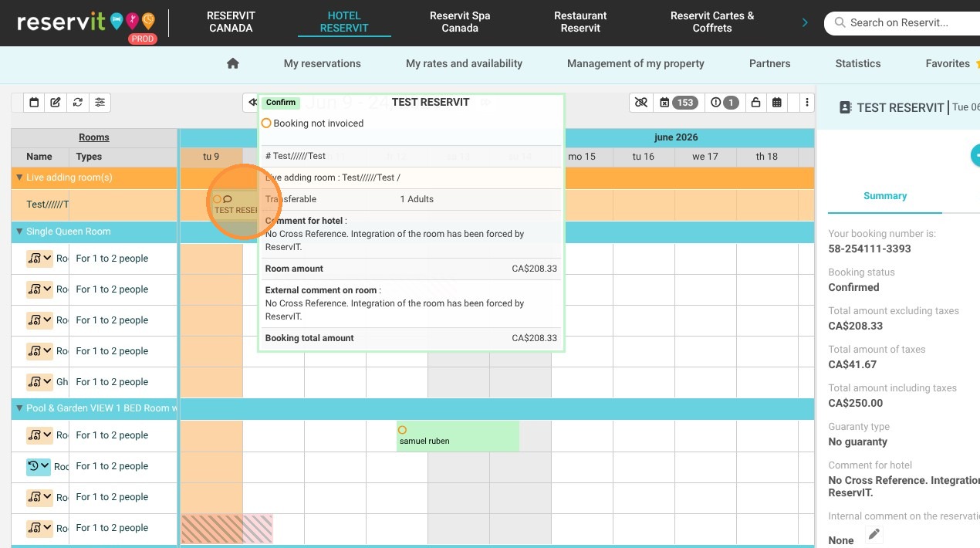Open the calendar date picker in planning toolbar

pyautogui.click(x=34, y=102)
